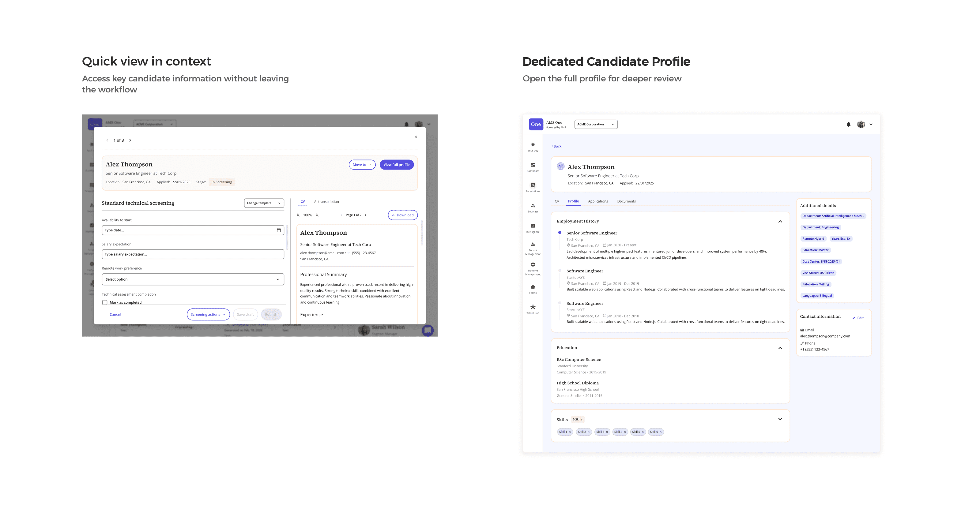Check Mark as completed checkbox
The height and width of the screenshot is (505, 980).
(x=105, y=303)
